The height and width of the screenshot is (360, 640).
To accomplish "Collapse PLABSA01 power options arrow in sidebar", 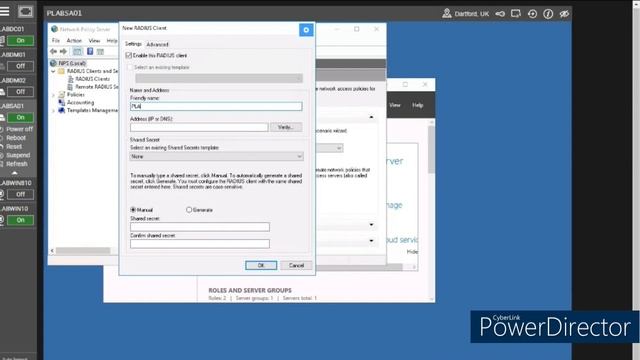I will [x=15, y=173].
